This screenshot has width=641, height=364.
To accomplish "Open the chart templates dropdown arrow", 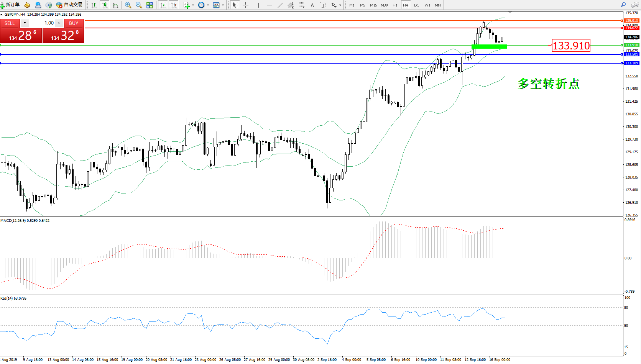I will pyautogui.click(x=223, y=5).
